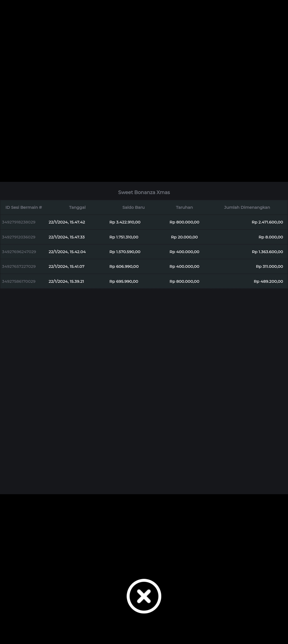Screen dimensions: 288x644
Task: Select the winning amount Rp 311.000,00
Action: click(269, 266)
